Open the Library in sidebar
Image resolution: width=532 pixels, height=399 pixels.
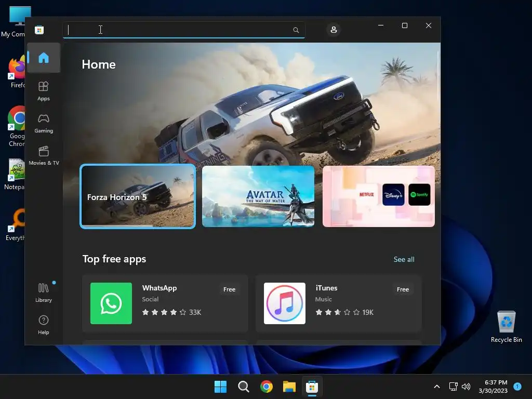tap(44, 292)
